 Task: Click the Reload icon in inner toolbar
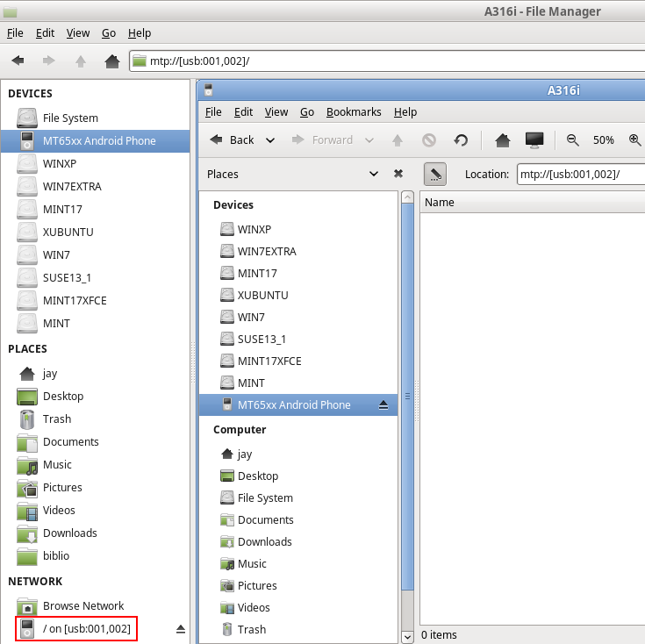tap(461, 140)
